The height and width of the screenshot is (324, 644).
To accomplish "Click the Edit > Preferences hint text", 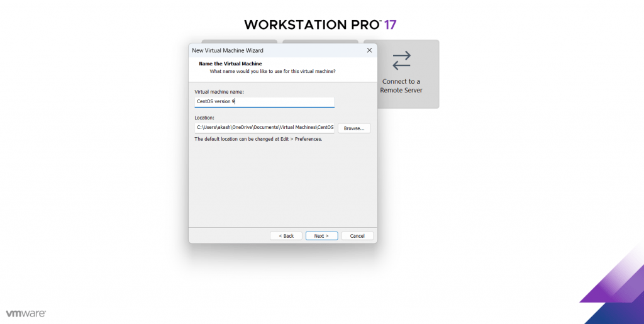I will tap(258, 139).
